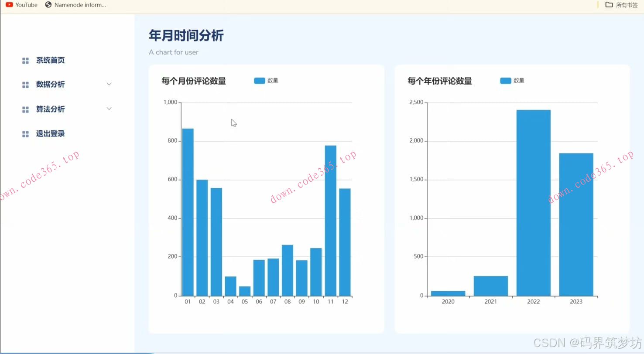Screen dimensions: 644x354
Task: Click the 1,000 label on monthly y-axis
Action: (x=170, y=102)
